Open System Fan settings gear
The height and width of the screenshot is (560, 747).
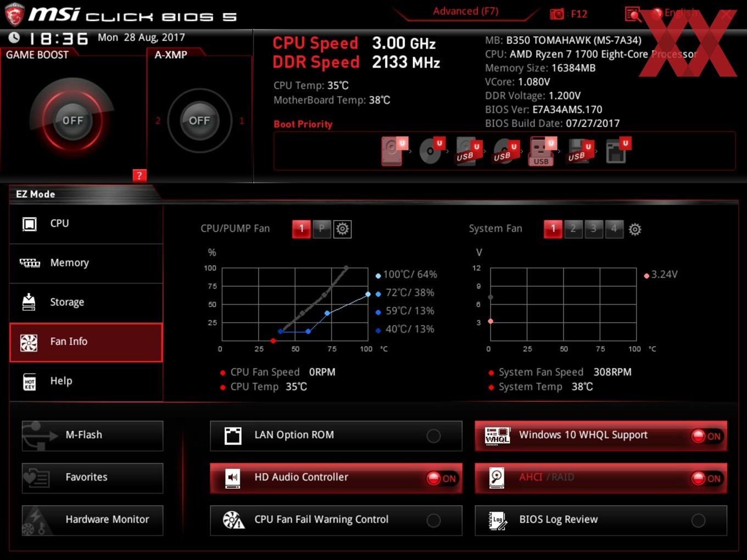(635, 229)
